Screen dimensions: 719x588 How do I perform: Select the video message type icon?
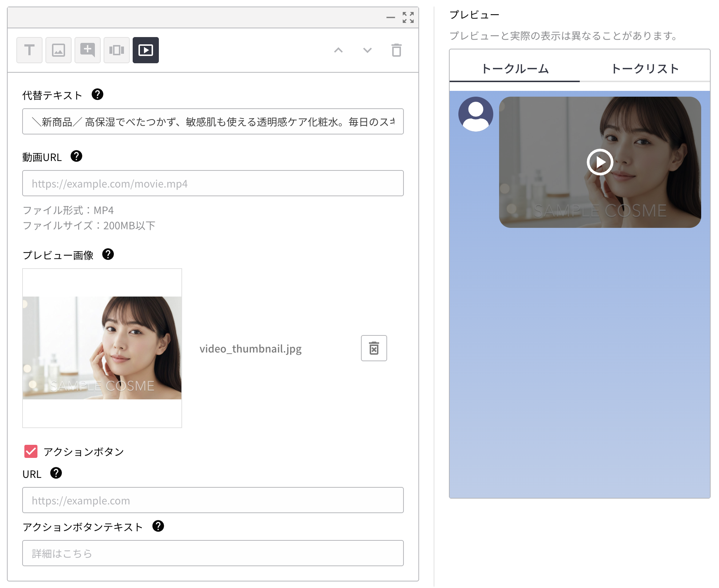pyautogui.click(x=146, y=50)
